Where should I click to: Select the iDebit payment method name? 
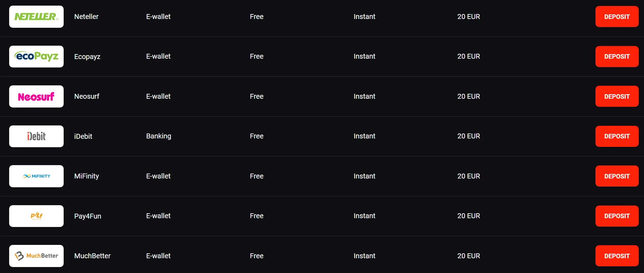point(83,136)
